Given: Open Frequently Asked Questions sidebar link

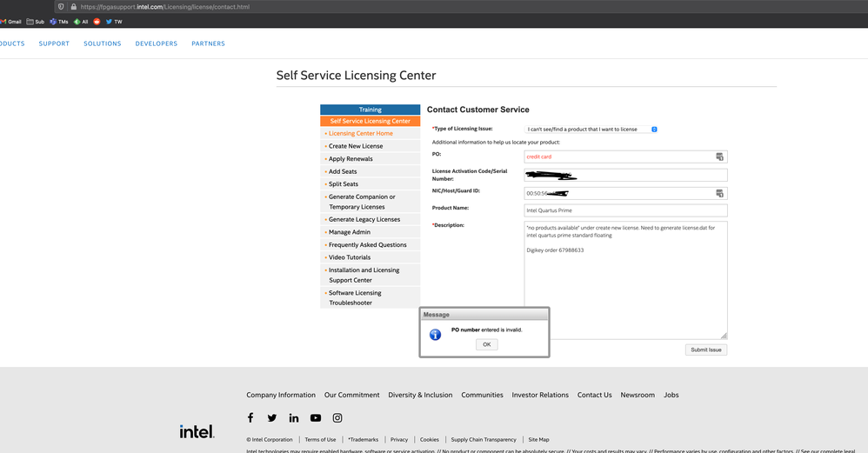Looking at the screenshot, I should (367, 245).
